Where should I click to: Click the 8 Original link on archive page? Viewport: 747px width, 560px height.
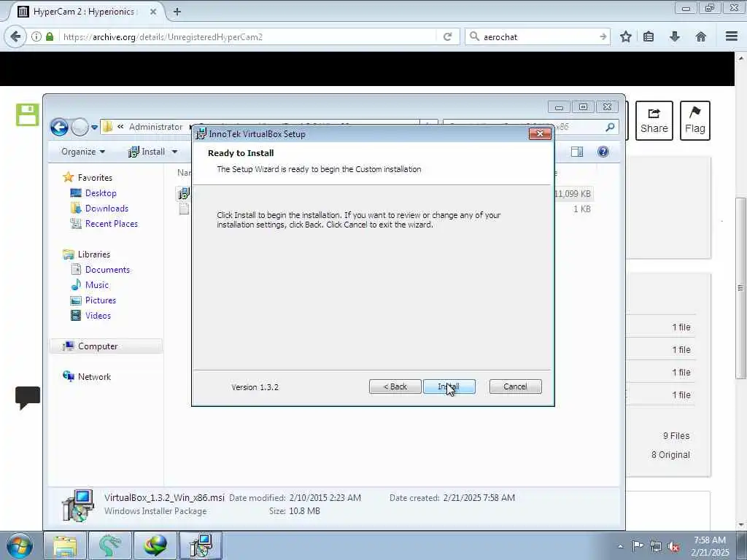click(670, 455)
